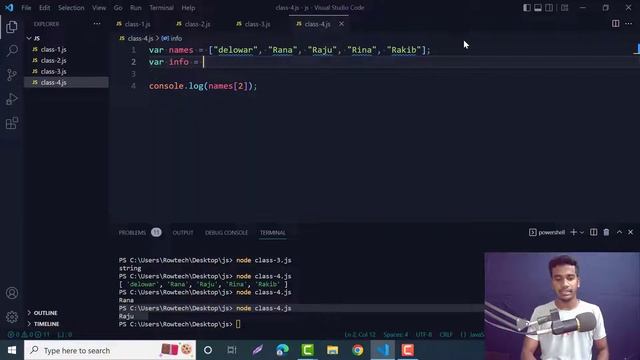
Task: Open class-2.js in the Explorer tree
Action: click(53, 60)
